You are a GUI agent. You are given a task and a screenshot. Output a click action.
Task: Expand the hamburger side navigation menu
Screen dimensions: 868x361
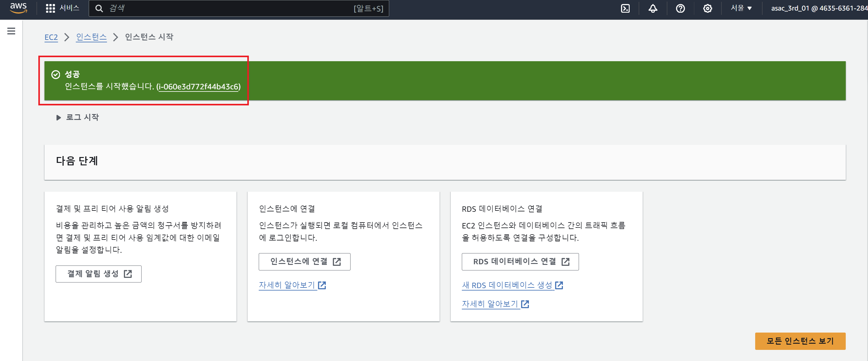11,31
